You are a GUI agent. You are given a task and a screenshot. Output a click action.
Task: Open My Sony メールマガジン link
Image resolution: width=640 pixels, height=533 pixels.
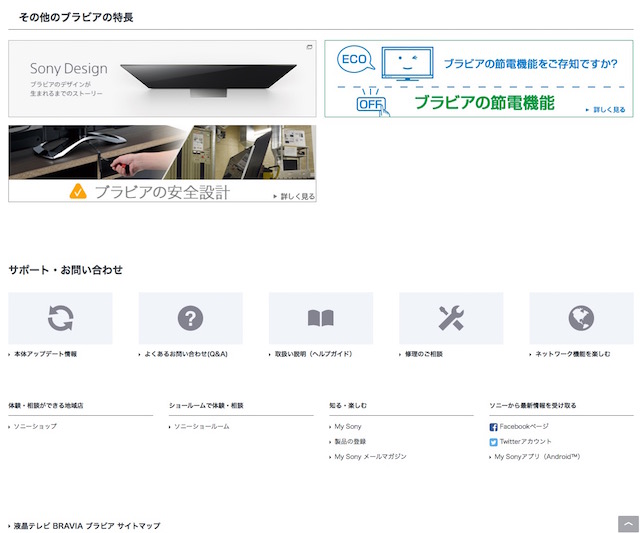(x=370, y=456)
